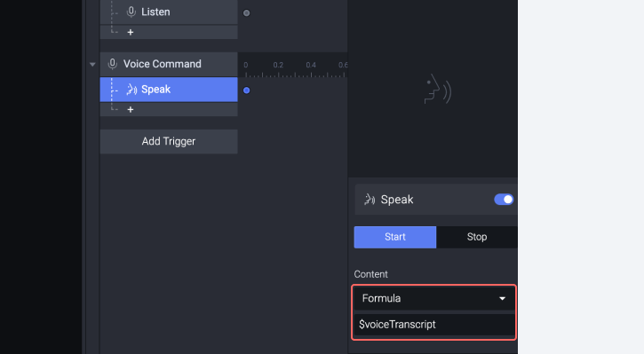The image size is (644, 354).
Task: Click the Formula dropdown arrow
Action: (x=502, y=299)
